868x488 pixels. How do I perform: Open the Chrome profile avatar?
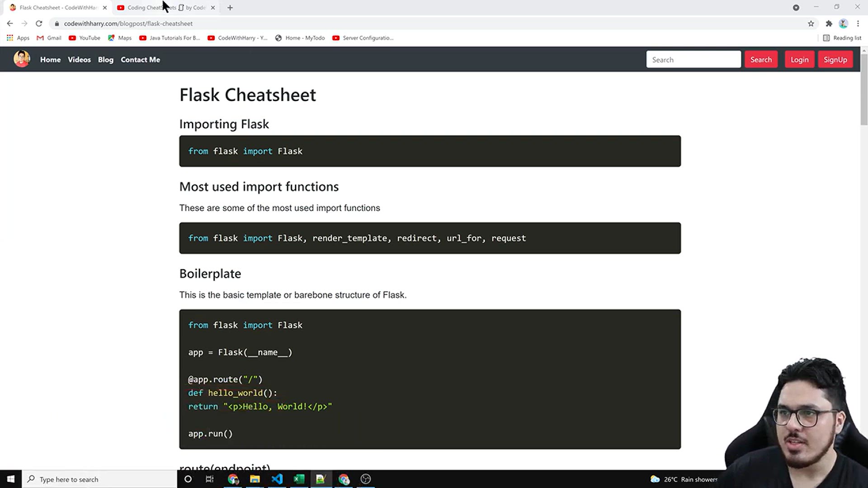pyautogui.click(x=843, y=23)
